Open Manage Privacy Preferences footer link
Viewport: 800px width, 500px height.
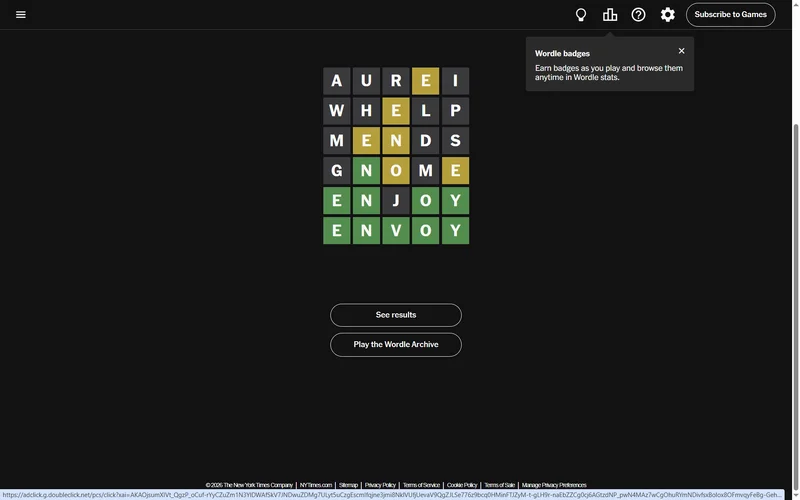tap(554, 485)
